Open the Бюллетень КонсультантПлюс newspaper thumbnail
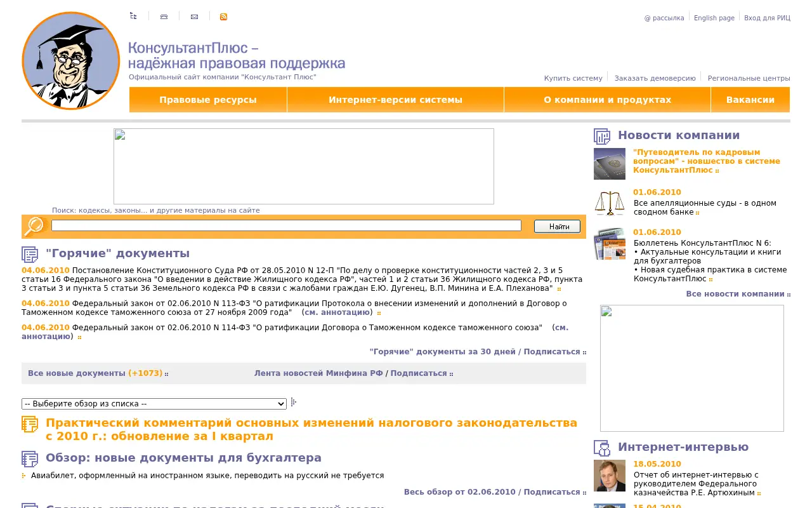 [610, 243]
